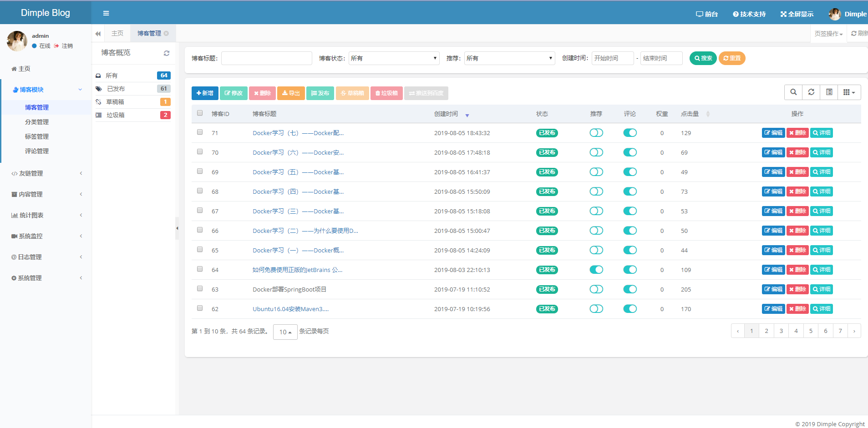Click 详细 for blog 69
Screen dimensions: 868x428
tap(822, 172)
